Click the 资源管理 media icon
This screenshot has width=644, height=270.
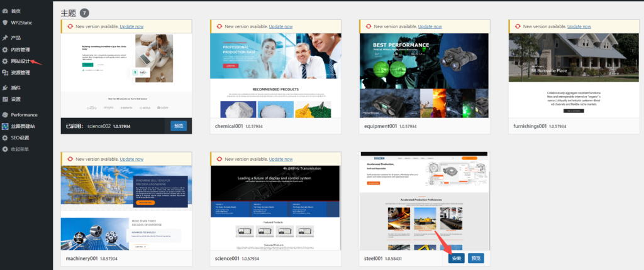tap(5, 73)
